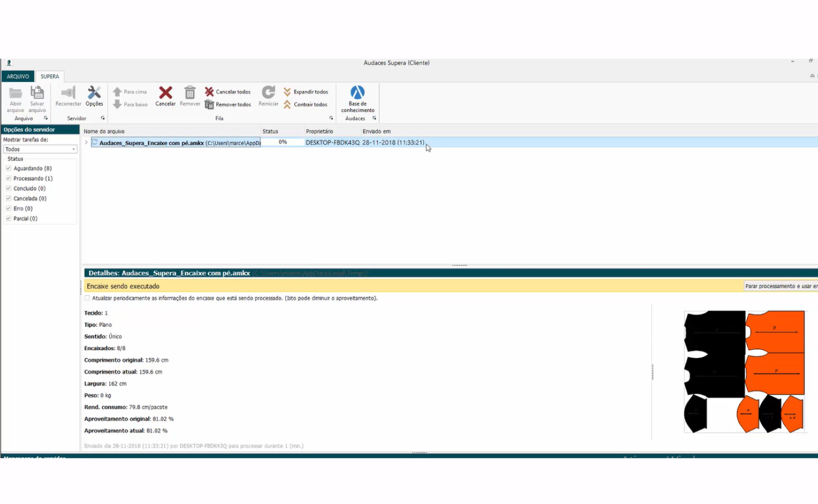Toggle the Processando (1) status checkbox
The height and width of the screenshot is (504, 818).
pos(9,178)
